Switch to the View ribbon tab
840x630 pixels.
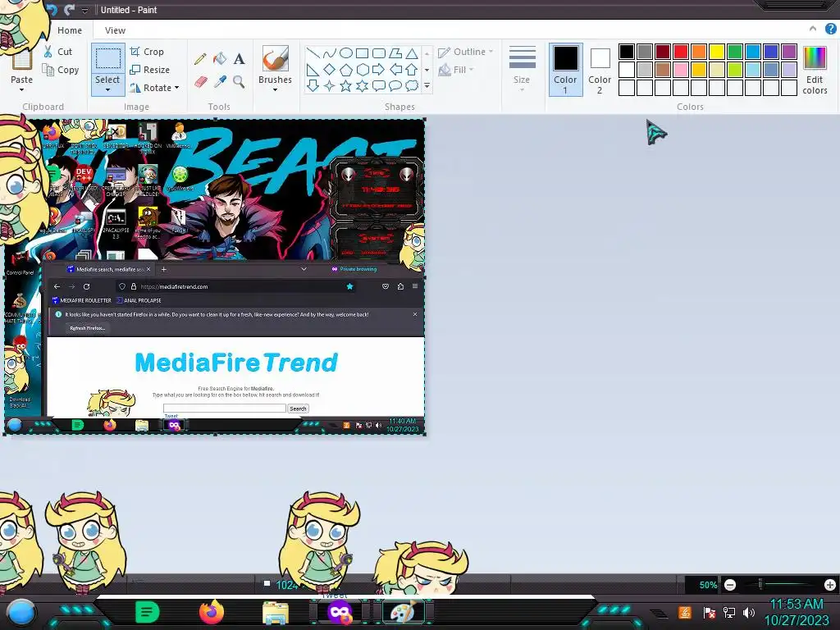pos(115,30)
